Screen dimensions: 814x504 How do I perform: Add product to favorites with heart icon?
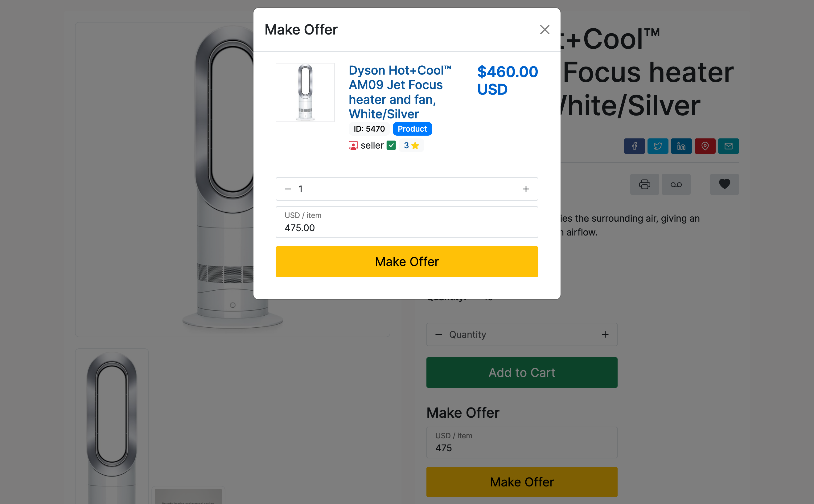point(724,184)
